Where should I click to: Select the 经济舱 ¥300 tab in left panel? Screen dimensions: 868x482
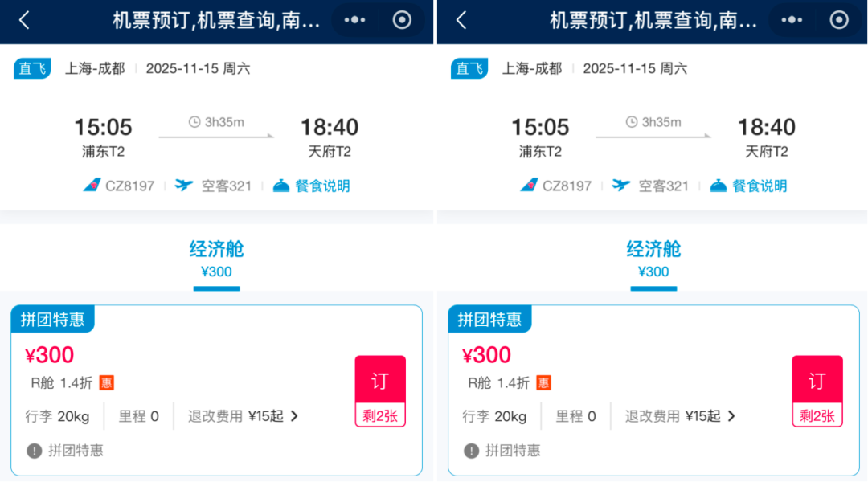coord(216,259)
